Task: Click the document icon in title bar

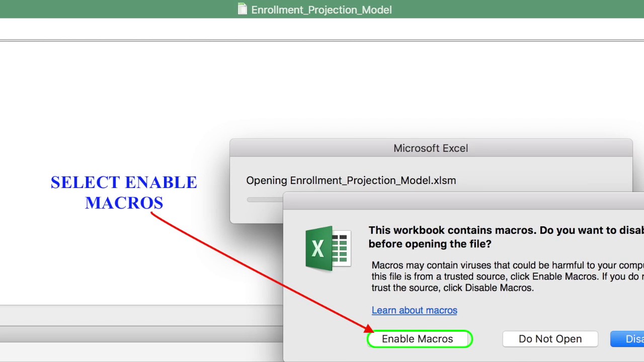Action: tap(243, 9)
